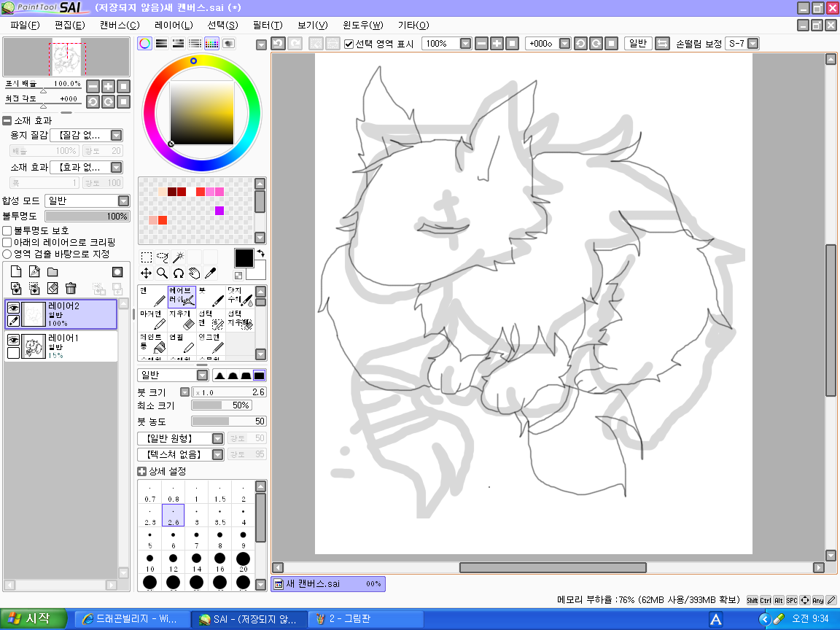Select the rectangular selection tool

pyautogui.click(x=146, y=257)
